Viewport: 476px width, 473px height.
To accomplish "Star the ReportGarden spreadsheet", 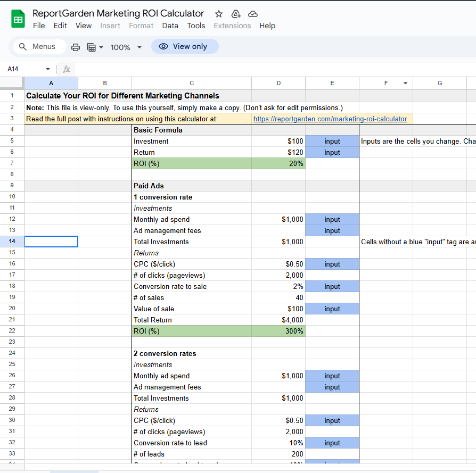I will [x=219, y=14].
